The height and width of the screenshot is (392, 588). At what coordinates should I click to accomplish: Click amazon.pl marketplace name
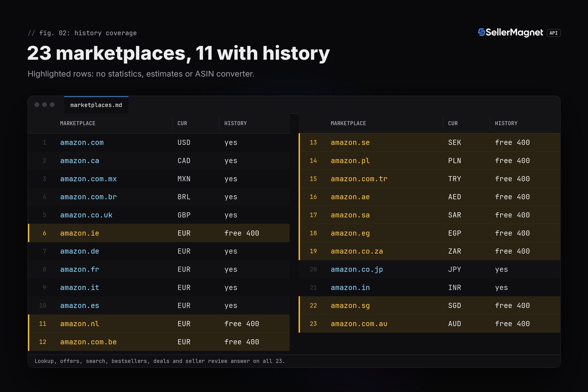pyautogui.click(x=350, y=161)
